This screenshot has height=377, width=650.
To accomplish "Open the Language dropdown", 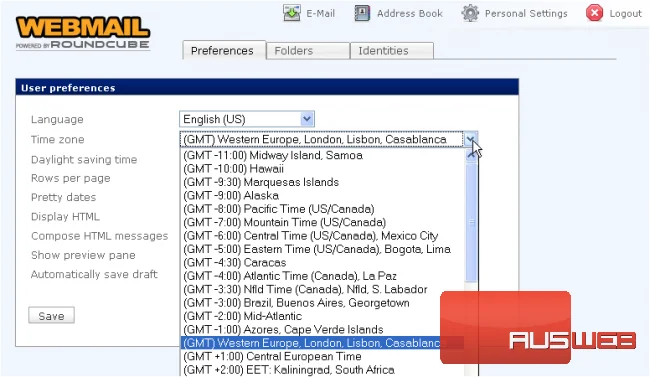I will click(247, 119).
